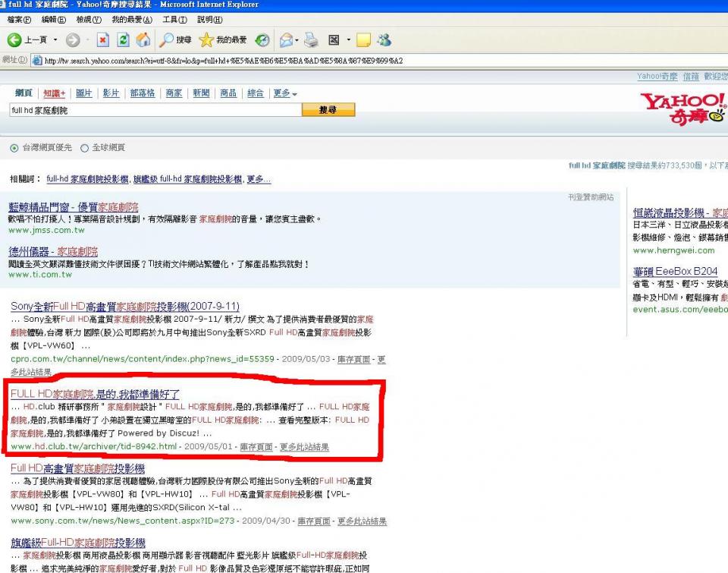Open Favorites with the star icon
Image resolution: width=728 pixels, height=573 pixels.
(x=206, y=40)
